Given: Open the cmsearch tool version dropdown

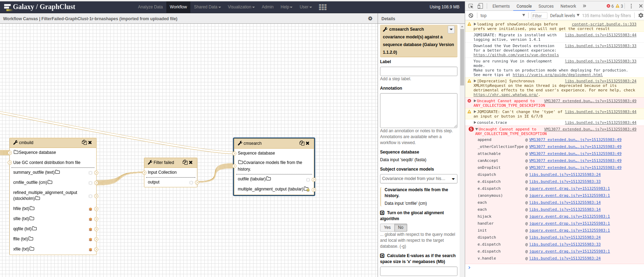Looking at the screenshot, I should point(451,29).
